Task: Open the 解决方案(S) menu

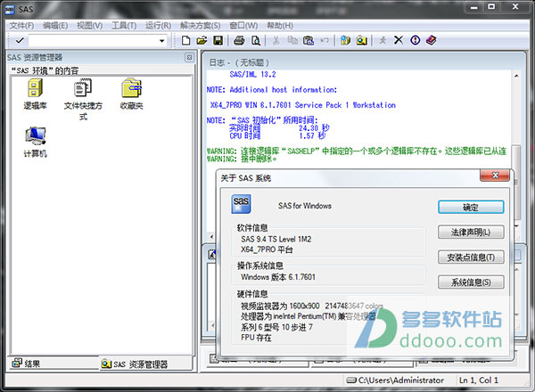Action: 200,26
